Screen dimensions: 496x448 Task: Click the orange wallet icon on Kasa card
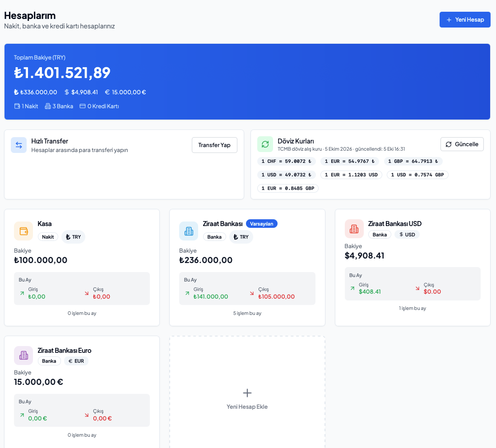pos(23,231)
